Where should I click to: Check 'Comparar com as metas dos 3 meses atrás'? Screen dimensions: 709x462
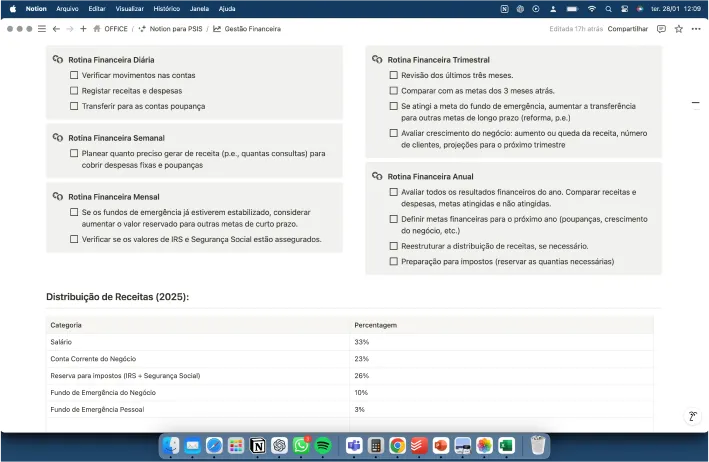point(394,90)
